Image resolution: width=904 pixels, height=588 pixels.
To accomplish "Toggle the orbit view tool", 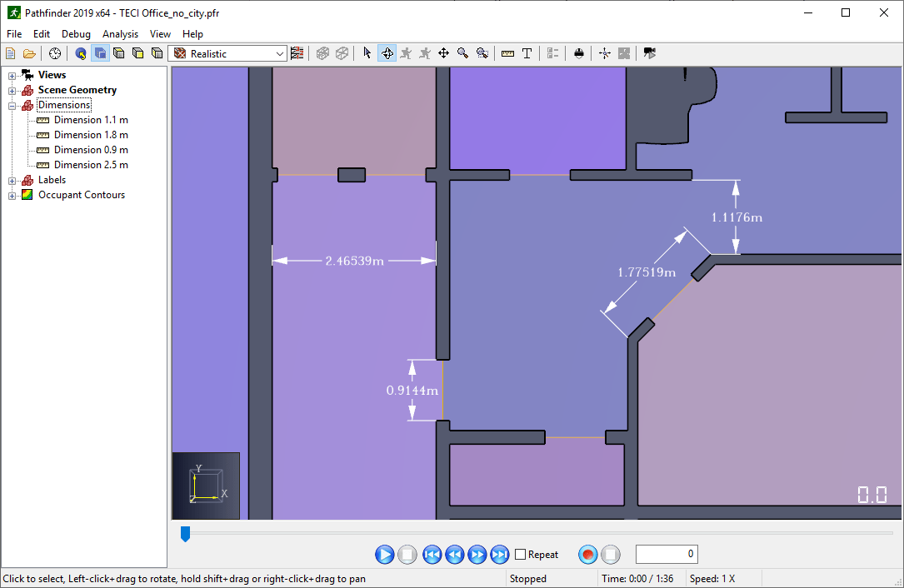I will tap(387, 53).
